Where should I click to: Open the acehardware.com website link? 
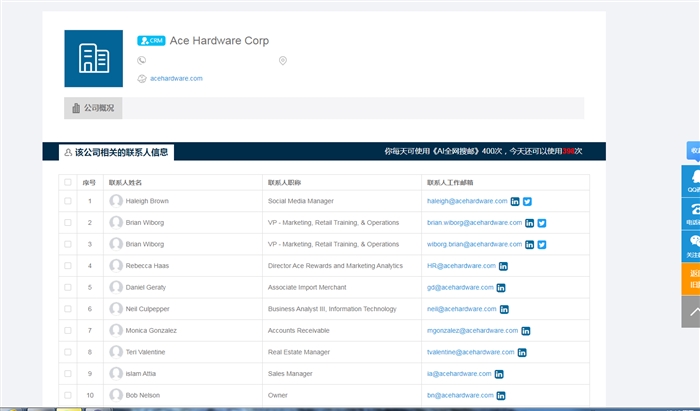point(176,79)
